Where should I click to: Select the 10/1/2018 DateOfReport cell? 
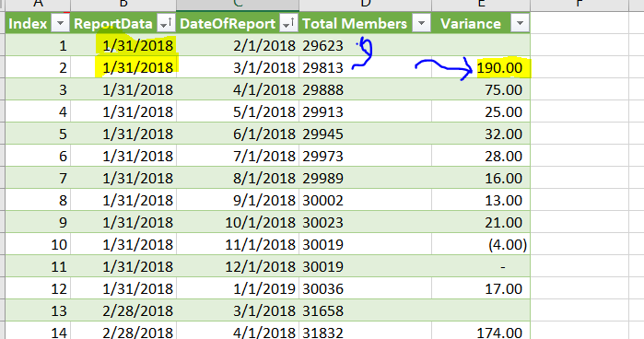pos(238,222)
